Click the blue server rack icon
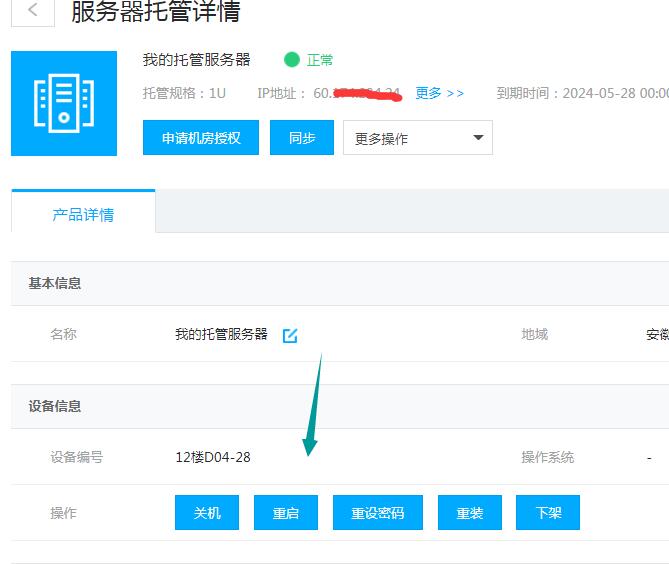669x564 pixels. pyautogui.click(x=64, y=103)
